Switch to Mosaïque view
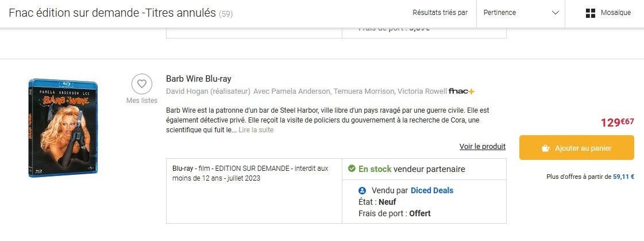The height and width of the screenshot is (241, 644). coord(615,13)
